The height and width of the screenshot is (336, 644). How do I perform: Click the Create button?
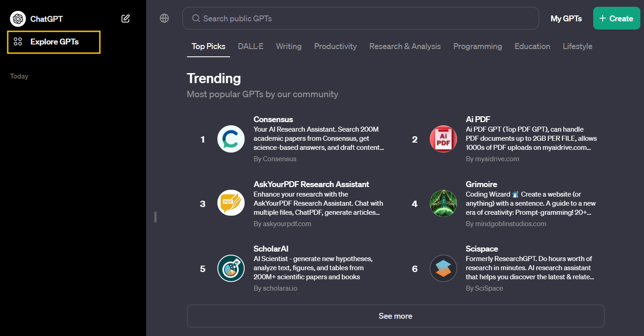(x=616, y=19)
